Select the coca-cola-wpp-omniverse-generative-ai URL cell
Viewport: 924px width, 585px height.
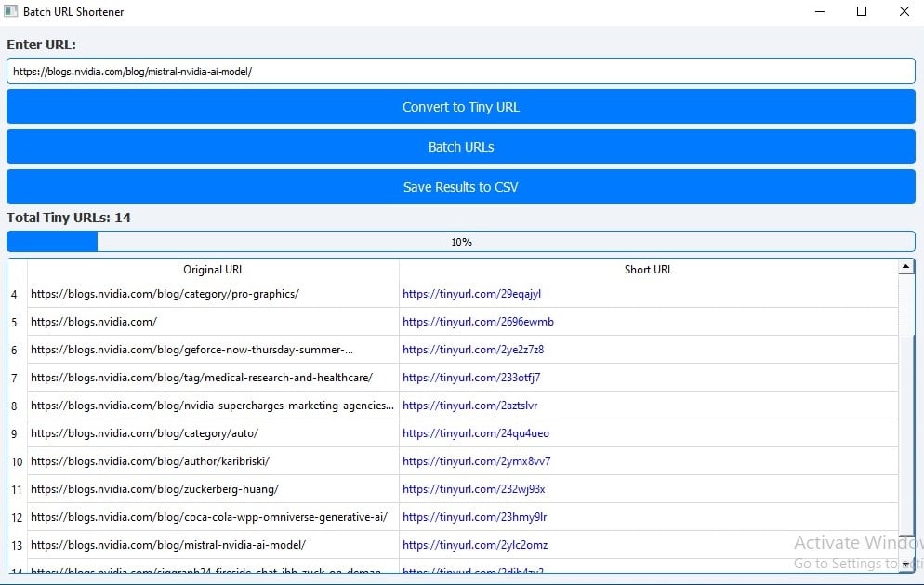click(x=213, y=517)
